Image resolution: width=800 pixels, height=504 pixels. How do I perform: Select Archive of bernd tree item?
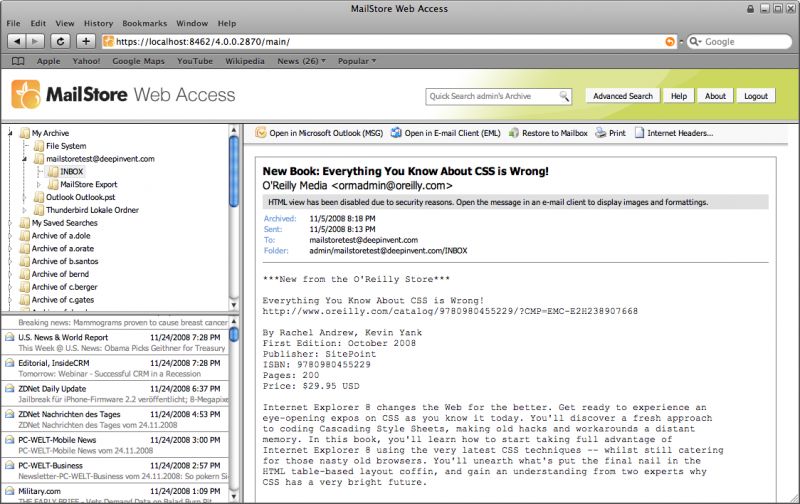click(x=60, y=274)
